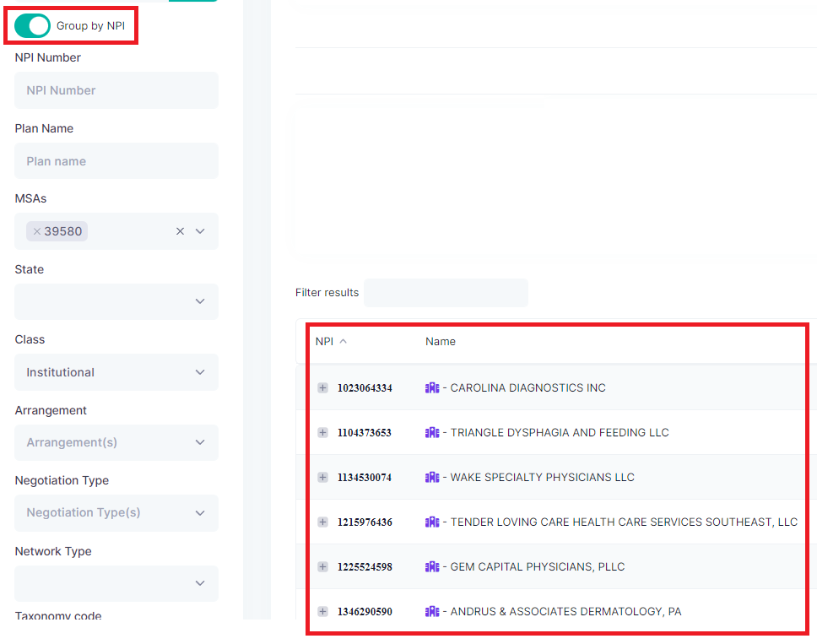Image resolution: width=817 pixels, height=644 pixels.
Task: Click WAKE SPECIALTY PHYSICIANS LLC name
Action: (543, 477)
